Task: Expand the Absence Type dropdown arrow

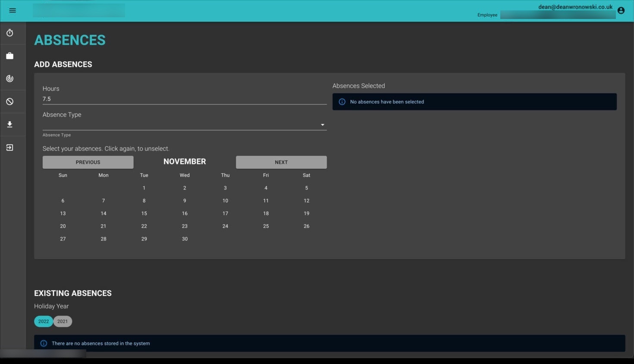Action: (x=322, y=125)
